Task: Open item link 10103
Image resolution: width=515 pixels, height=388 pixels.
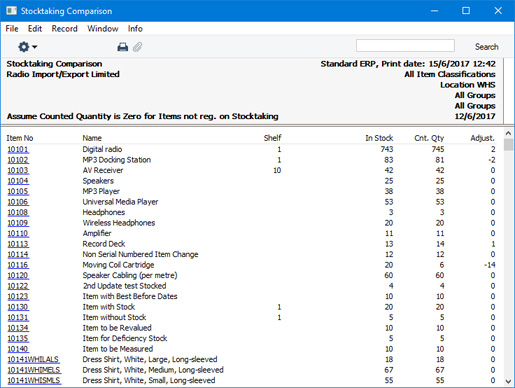Action: click(x=18, y=170)
